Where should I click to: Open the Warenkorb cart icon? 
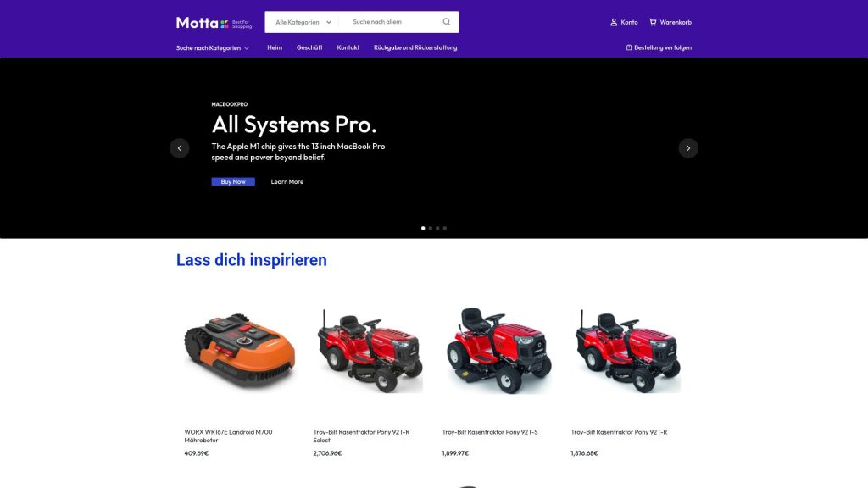point(653,22)
